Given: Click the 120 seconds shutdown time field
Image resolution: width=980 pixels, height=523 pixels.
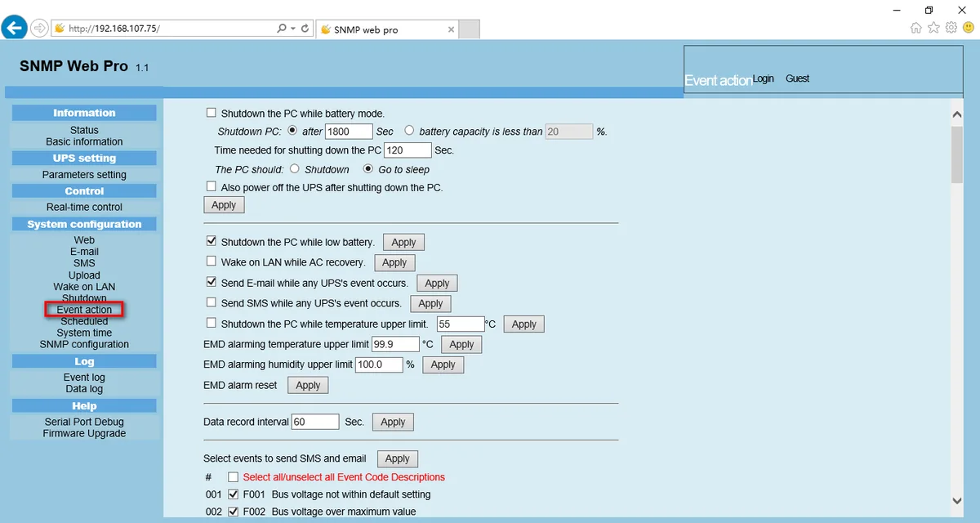Looking at the screenshot, I should 407,150.
